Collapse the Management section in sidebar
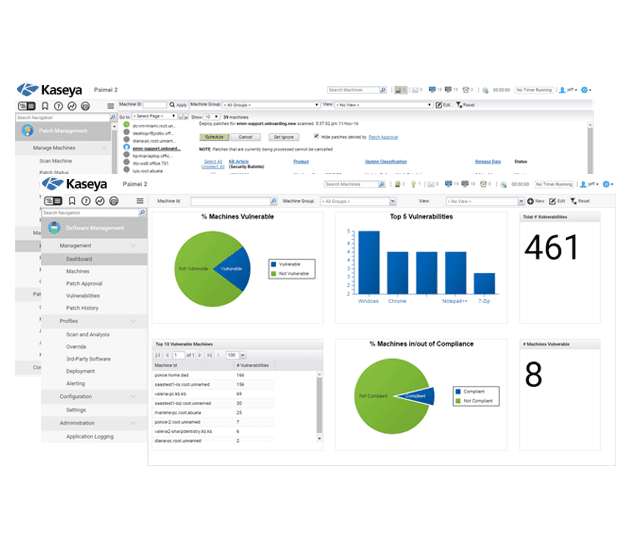The height and width of the screenshot is (556, 627). 134,245
